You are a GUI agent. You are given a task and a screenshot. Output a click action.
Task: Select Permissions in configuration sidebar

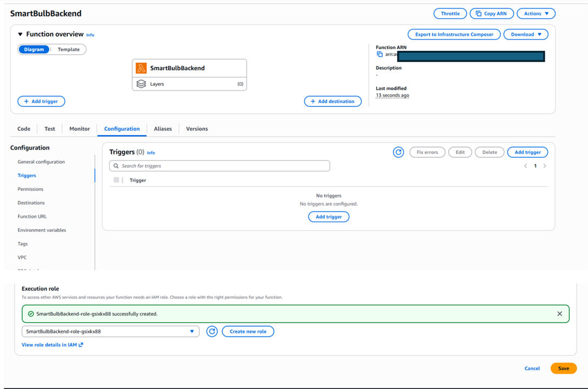(x=30, y=189)
